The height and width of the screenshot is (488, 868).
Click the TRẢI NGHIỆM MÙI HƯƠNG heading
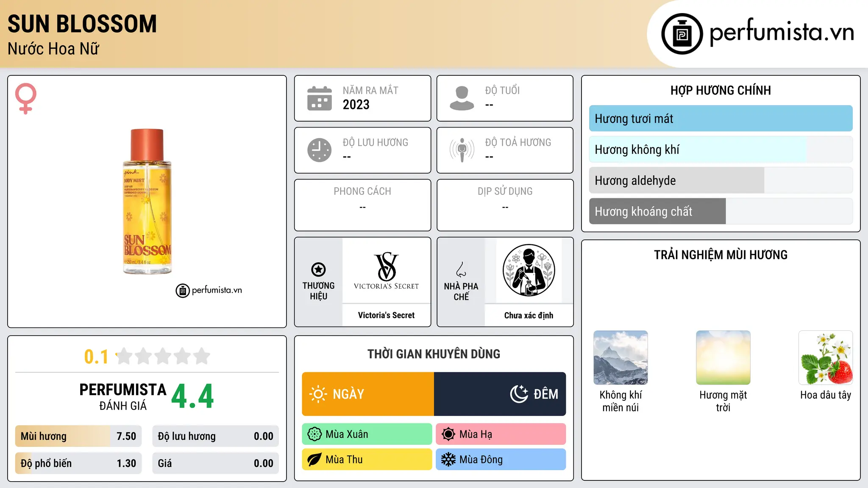(721, 255)
